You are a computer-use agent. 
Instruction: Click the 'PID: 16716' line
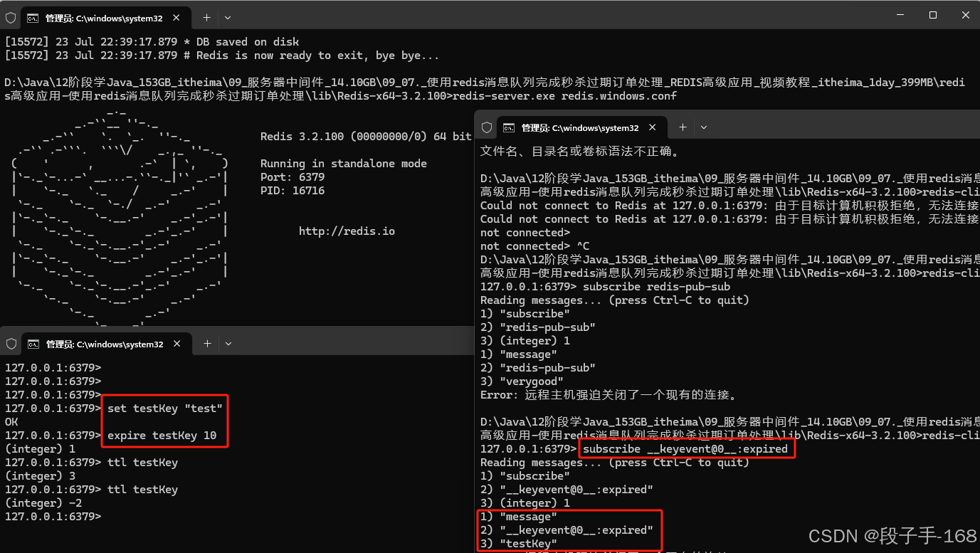293,191
